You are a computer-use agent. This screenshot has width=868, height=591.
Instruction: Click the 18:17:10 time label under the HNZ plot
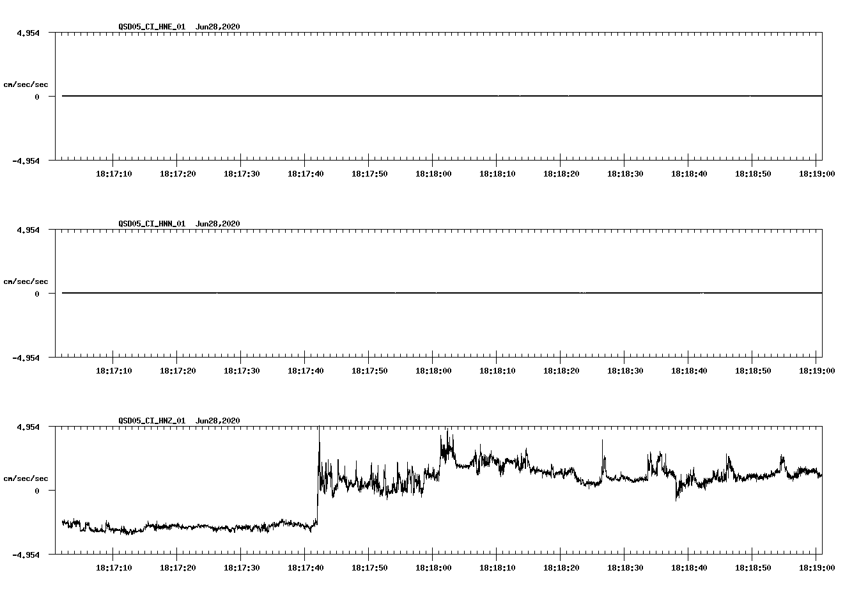[x=114, y=567]
